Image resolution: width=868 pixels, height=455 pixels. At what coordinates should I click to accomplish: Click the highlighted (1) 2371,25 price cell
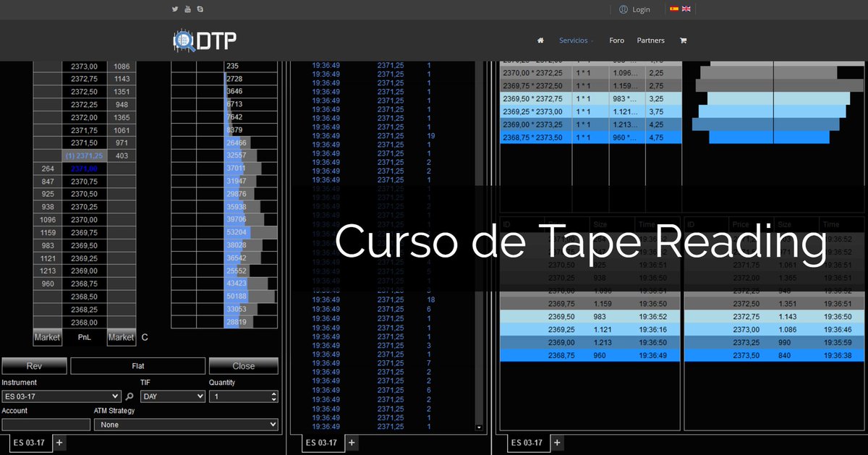[85, 156]
